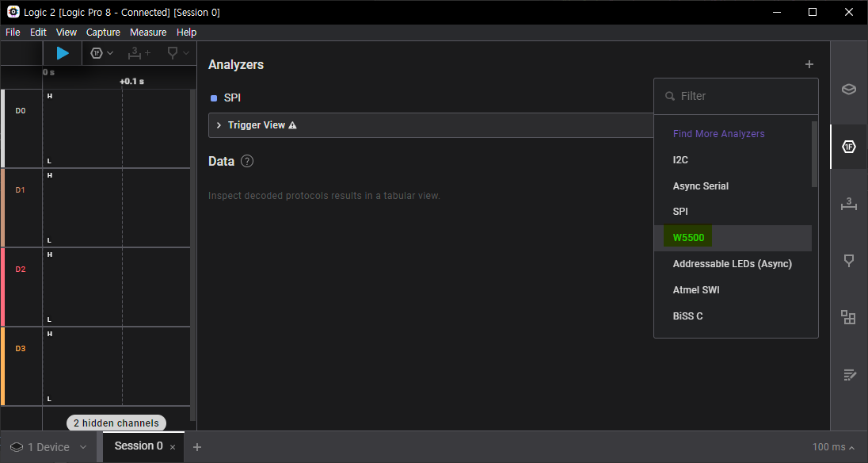
Task: Open the Capture menu
Action: tap(103, 33)
